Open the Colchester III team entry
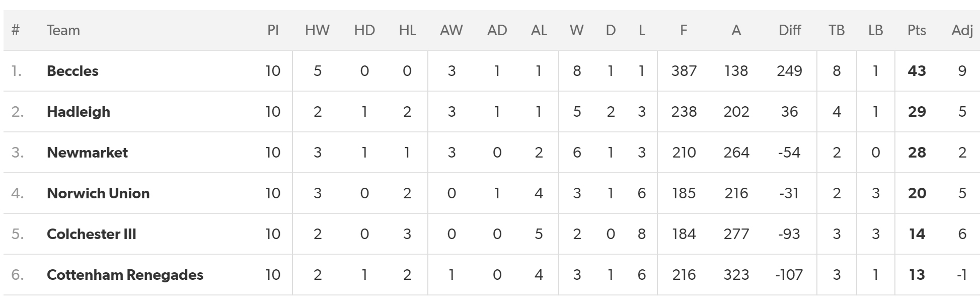The image size is (980, 303). tap(92, 234)
